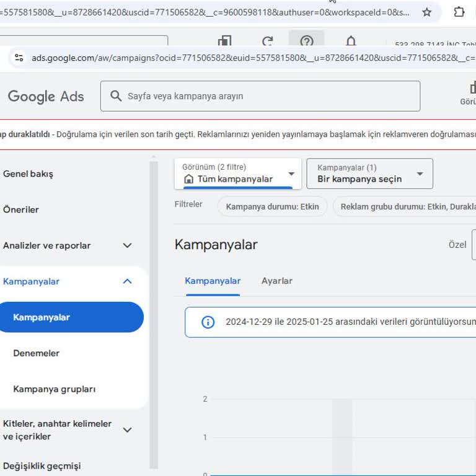476x476 pixels.
Task: Click the Reklam grubu durumu filter chip
Action: click(x=405, y=206)
